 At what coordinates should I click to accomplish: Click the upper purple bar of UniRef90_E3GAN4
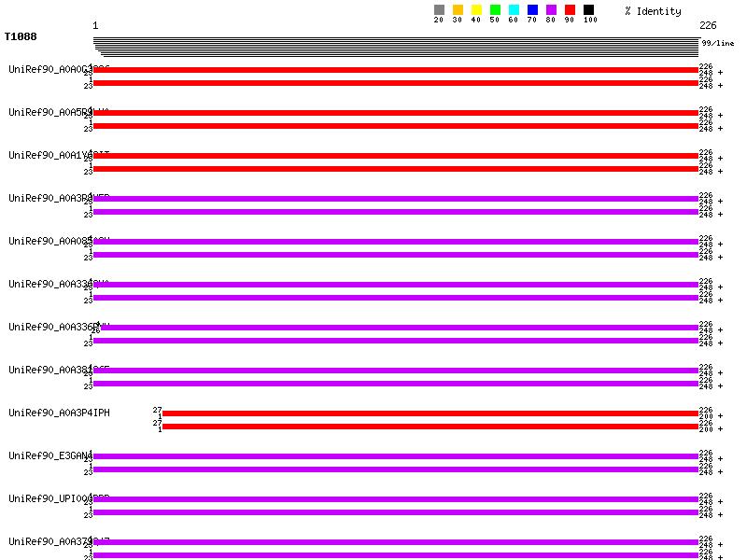pyautogui.click(x=396, y=456)
